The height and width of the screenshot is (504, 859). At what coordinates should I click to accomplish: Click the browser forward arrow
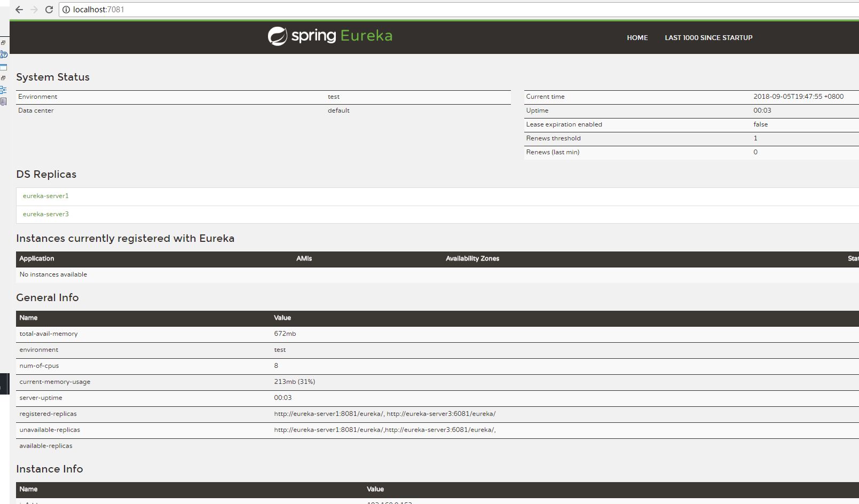tap(34, 10)
